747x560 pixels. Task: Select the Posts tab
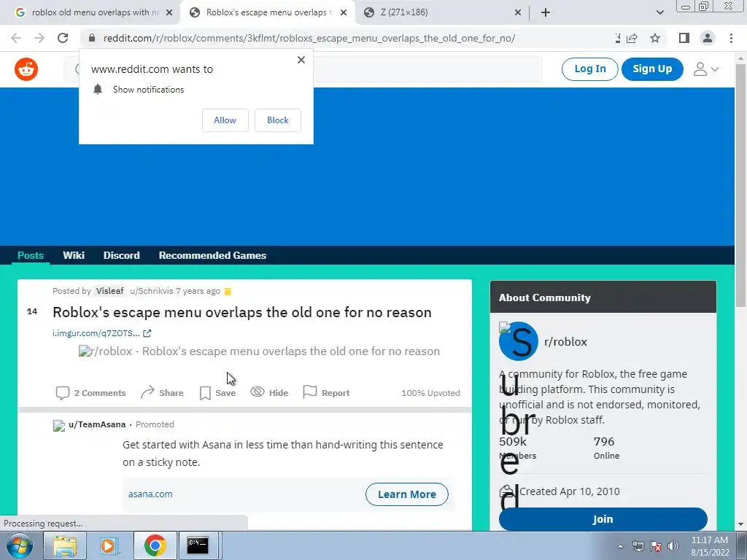coord(31,255)
